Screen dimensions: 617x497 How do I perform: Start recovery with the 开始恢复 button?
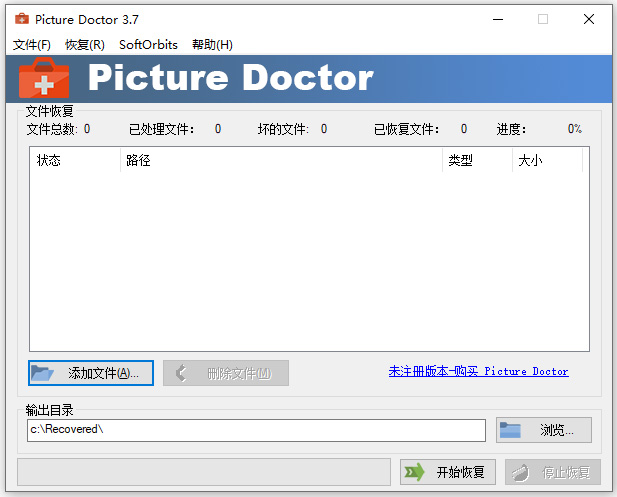(x=448, y=471)
